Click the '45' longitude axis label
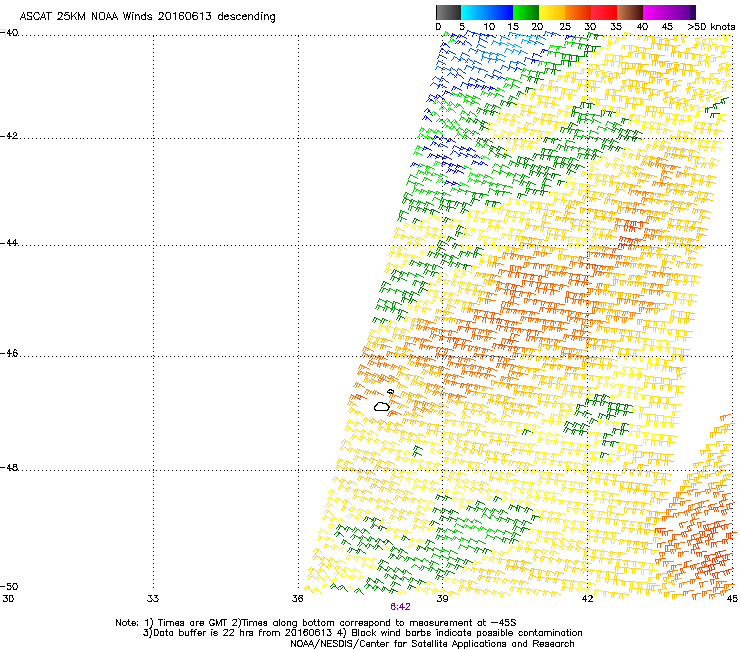740x650 pixels. (x=732, y=599)
